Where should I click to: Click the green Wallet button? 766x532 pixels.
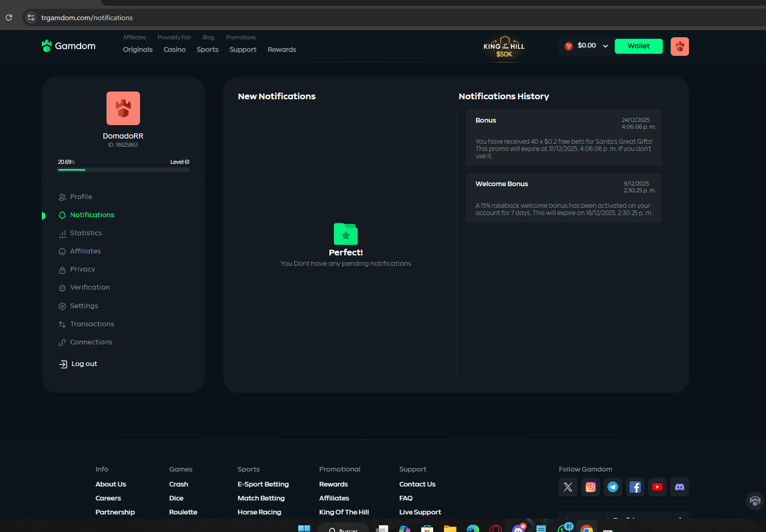point(638,46)
